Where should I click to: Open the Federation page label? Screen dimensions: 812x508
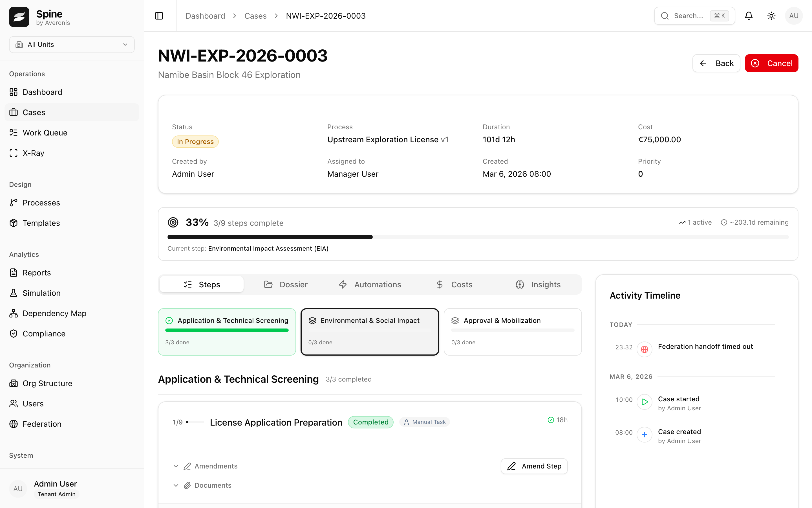[x=42, y=424]
